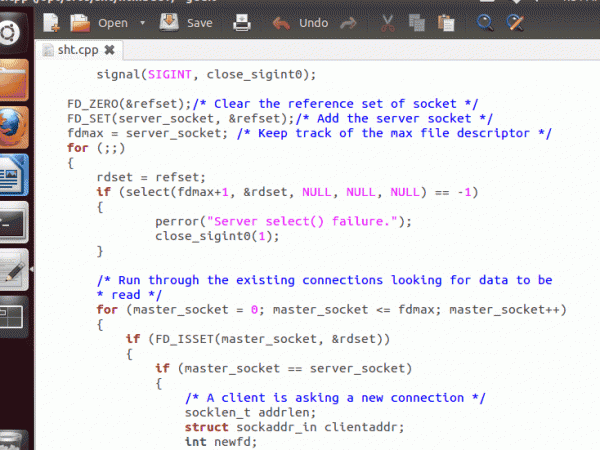Click the Redo arrow icon
The width and height of the screenshot is (600, 450).
tap(348, 22)
